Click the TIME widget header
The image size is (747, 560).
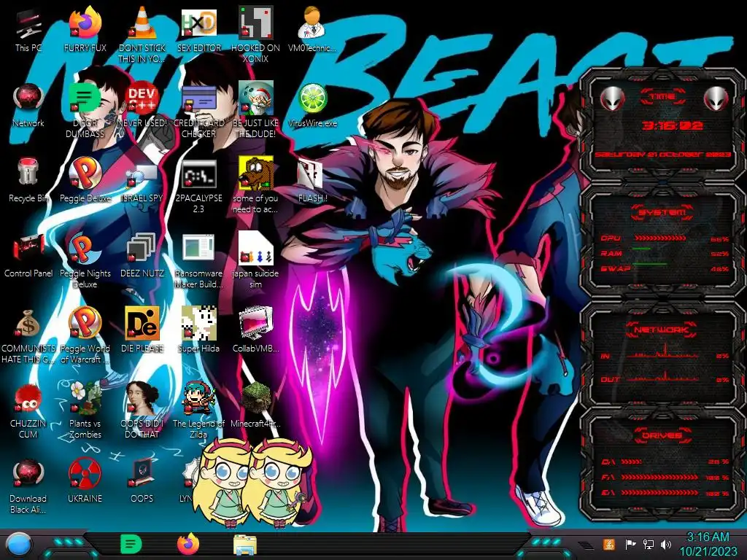pyautogui.click(x=662, y=97)
